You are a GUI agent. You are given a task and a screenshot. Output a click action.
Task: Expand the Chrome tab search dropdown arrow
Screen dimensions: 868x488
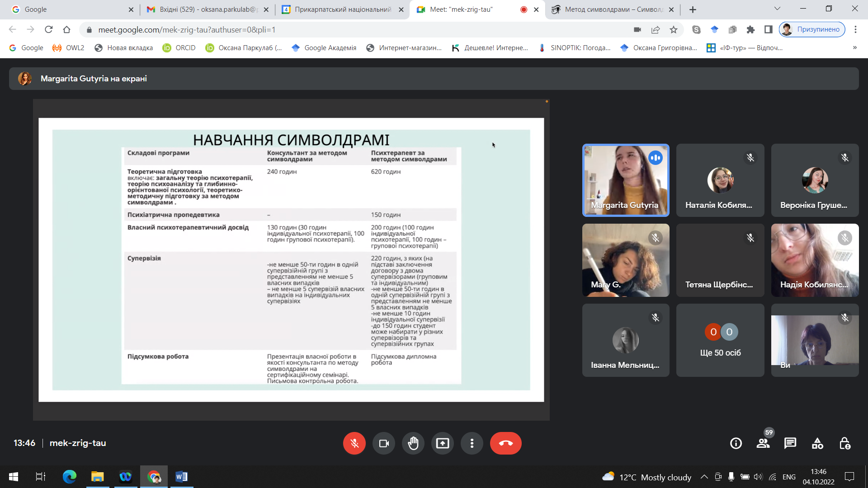(777, 9)
